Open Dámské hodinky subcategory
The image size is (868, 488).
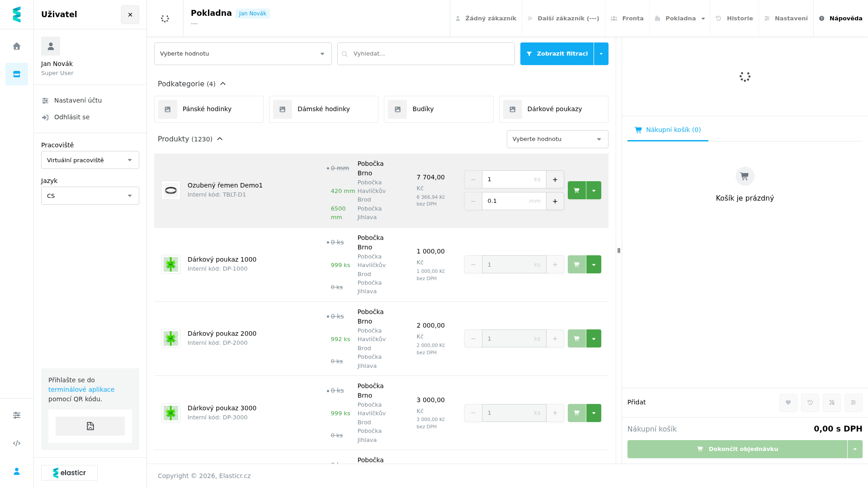tap(324, 109)
